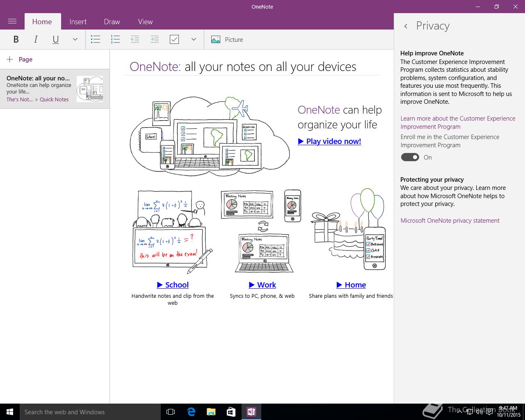
Task: Open the Home video link in the note
Action: [x=351, y=285]
